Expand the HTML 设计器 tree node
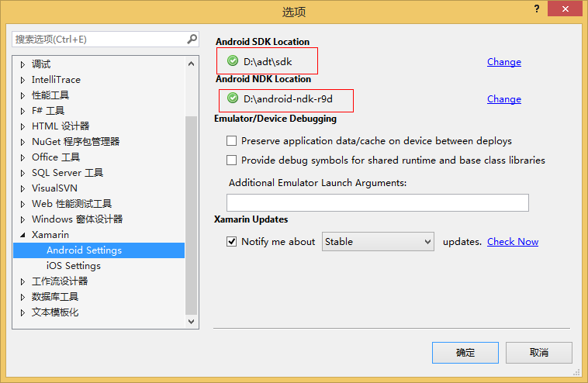 click(22, 126)
